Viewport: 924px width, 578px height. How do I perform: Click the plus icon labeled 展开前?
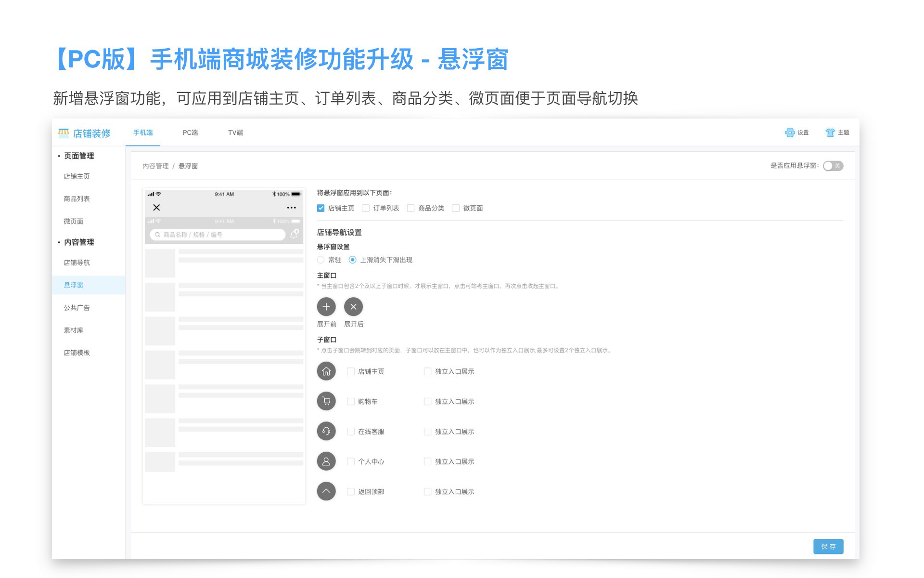(x=326, y=307)
